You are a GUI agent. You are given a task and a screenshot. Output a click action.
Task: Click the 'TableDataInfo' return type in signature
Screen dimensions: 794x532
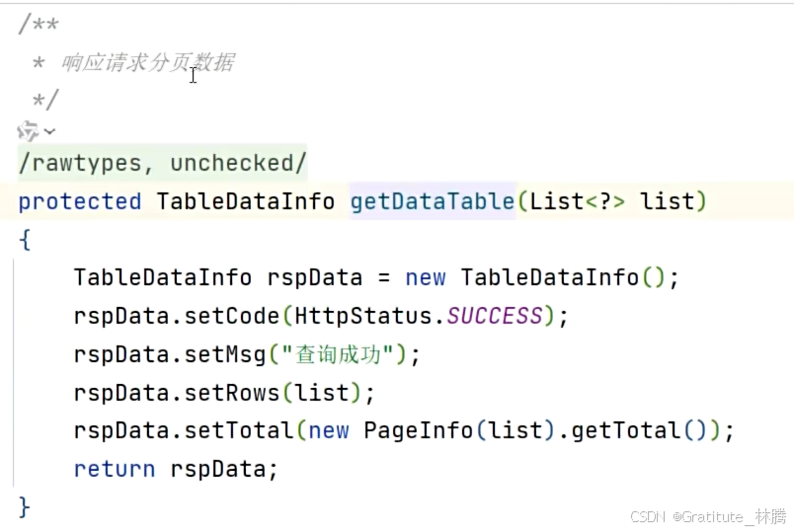(246, 201)
